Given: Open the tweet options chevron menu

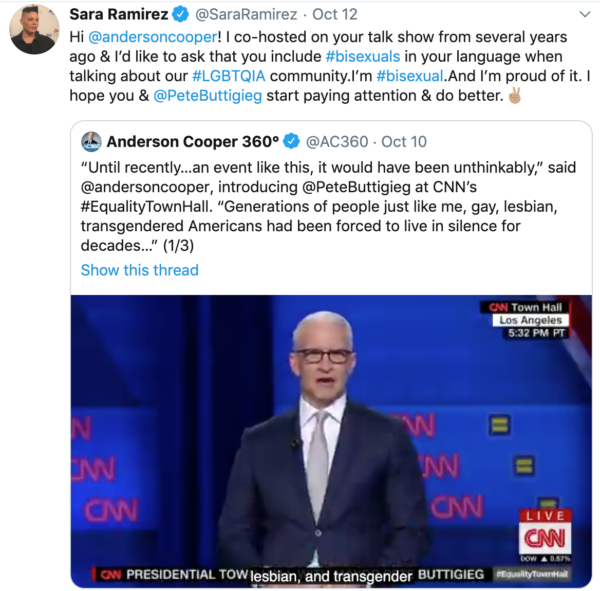Looking at the screenshot, I should click(585, 15).
